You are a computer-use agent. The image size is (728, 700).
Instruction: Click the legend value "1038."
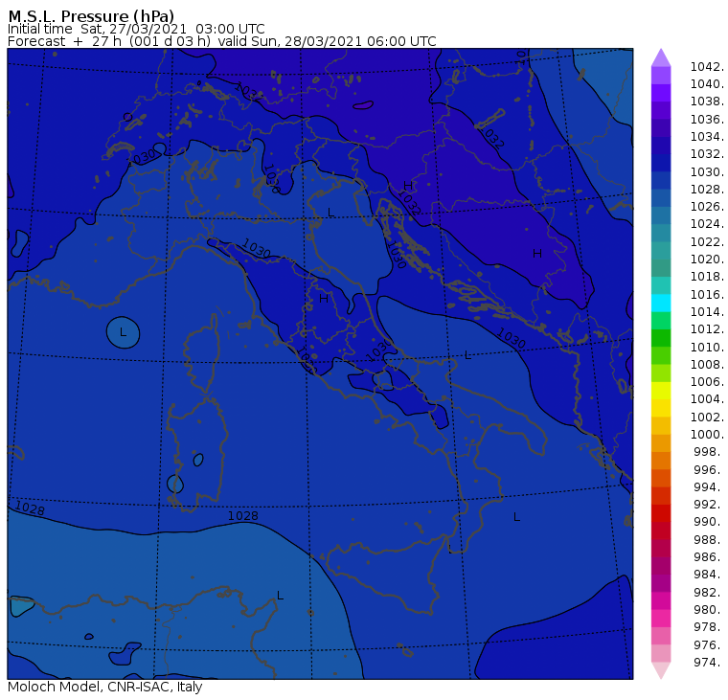pyautogui.click(x=707, y=102)
